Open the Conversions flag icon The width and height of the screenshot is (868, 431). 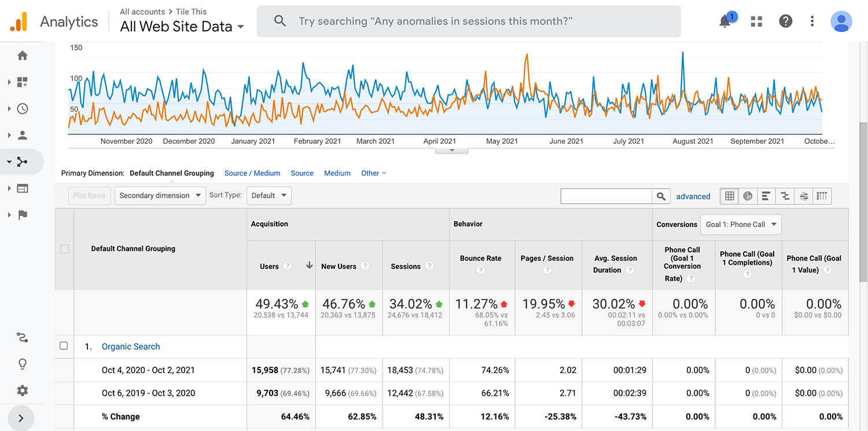(x=23, y=215)
